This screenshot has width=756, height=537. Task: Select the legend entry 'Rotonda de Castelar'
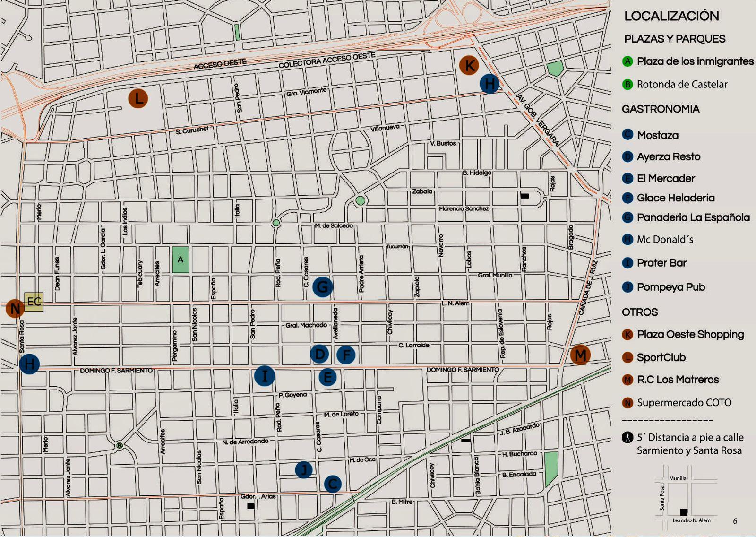coord(682,84)
